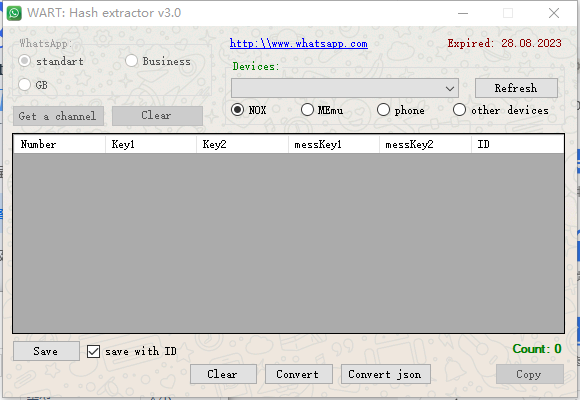Viewport: 580px width, 400px height.
Task: Minimize the Hash extractor window
Action: 463,13
